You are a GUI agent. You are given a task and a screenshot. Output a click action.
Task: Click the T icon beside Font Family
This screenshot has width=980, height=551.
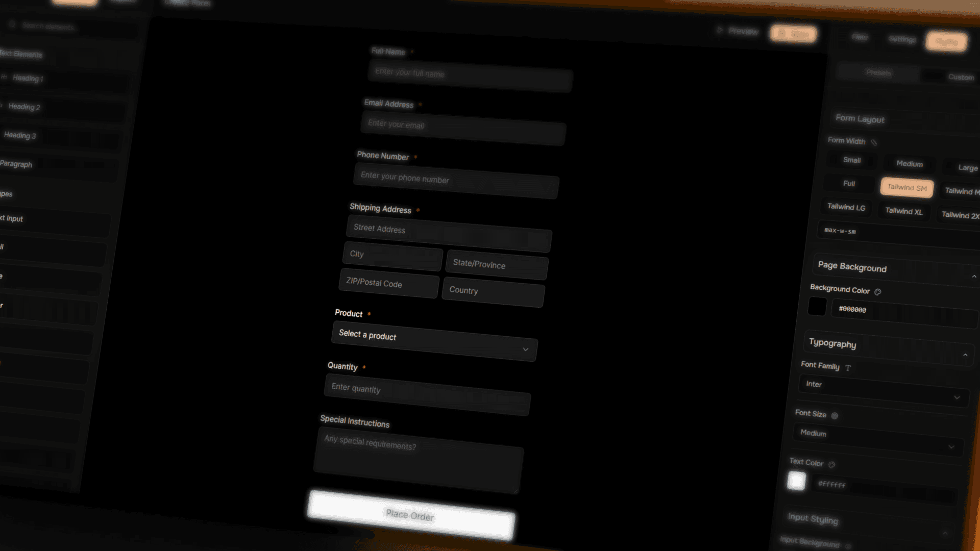[848, 368]
